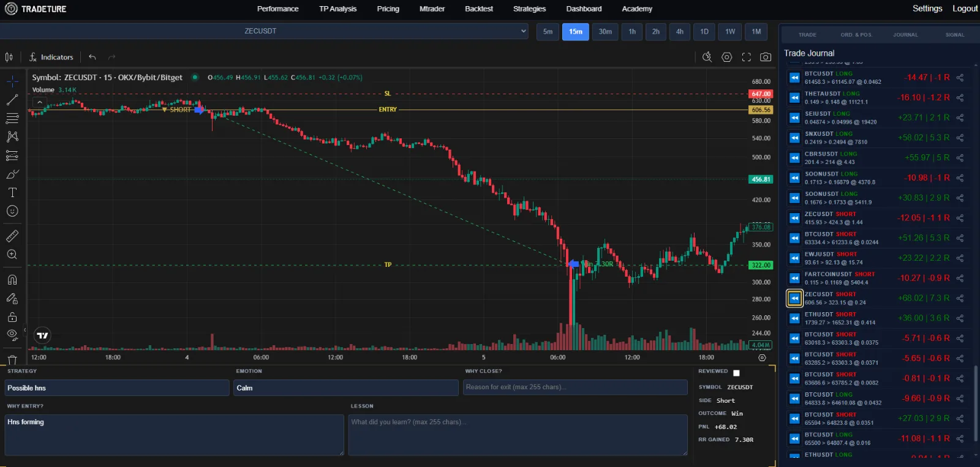Take a chart snapshot with camera icon
This screenshot has width=980, height=467.
766,57
